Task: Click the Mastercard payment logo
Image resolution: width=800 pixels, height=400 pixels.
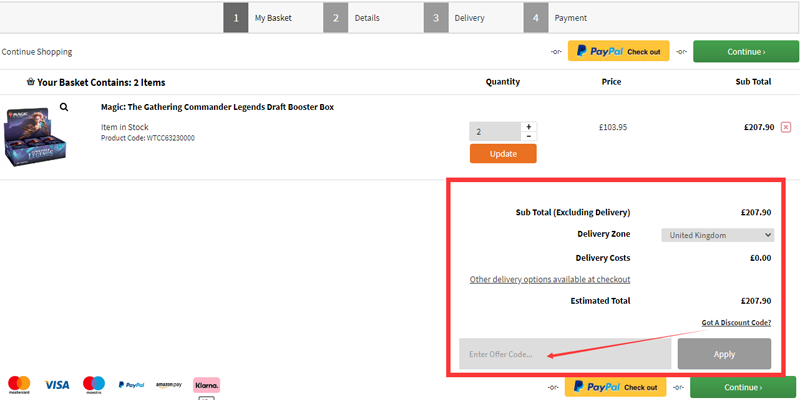Action: 19,385
